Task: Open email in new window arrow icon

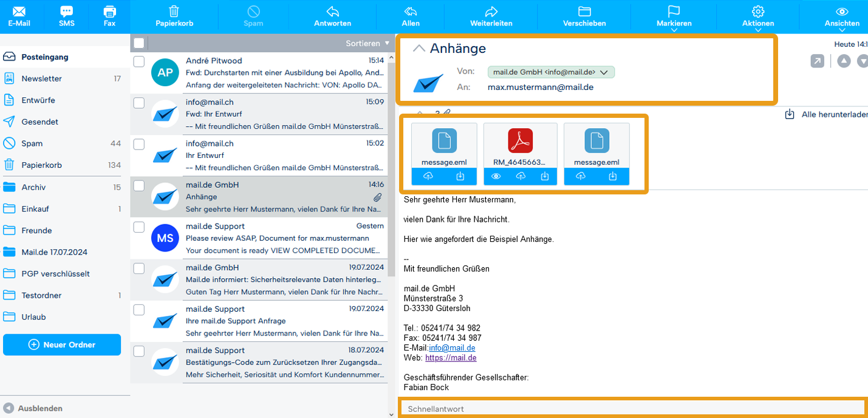Action: (x=817, y=61)
